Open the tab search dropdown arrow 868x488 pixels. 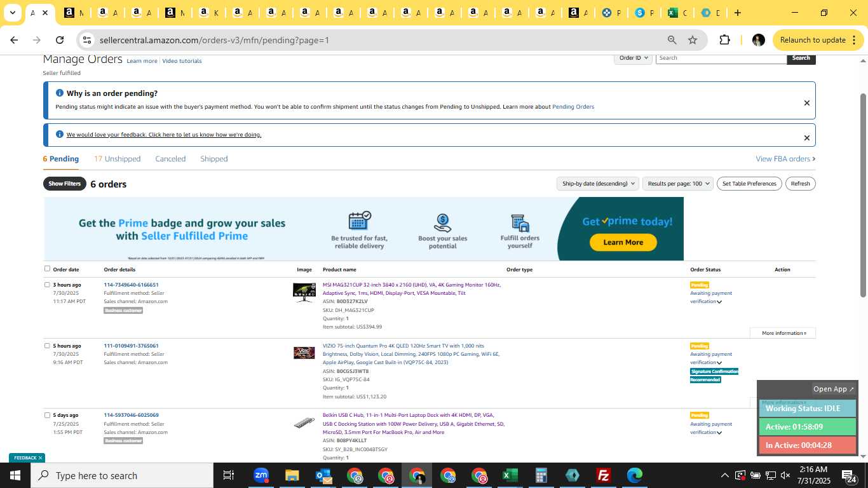pyautogui.click(x=12, y=13)
